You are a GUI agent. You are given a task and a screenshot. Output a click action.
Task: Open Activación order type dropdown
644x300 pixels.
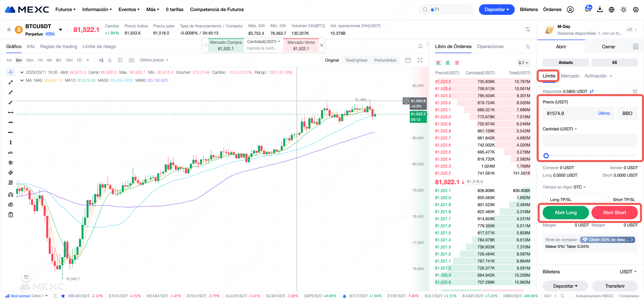coord(598,76)
